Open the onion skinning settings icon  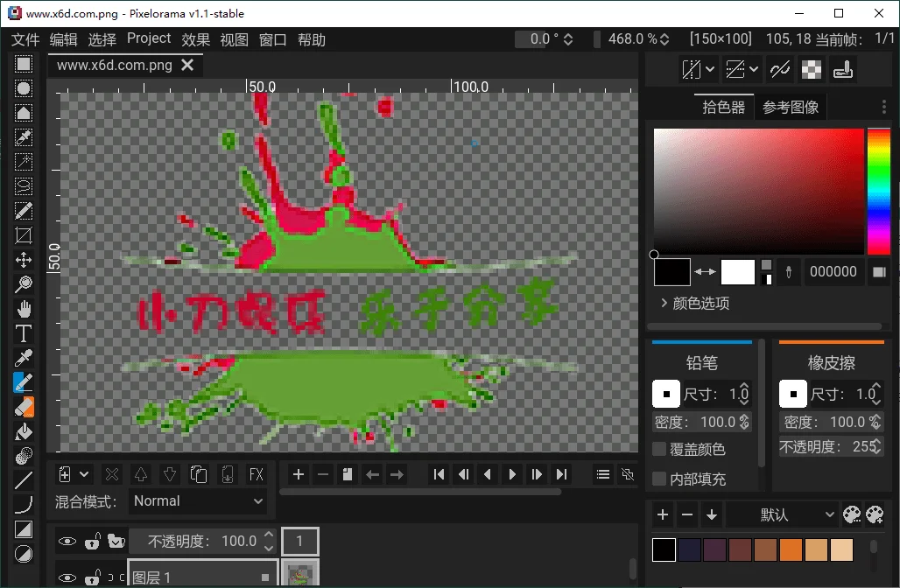tap(627, 474)
